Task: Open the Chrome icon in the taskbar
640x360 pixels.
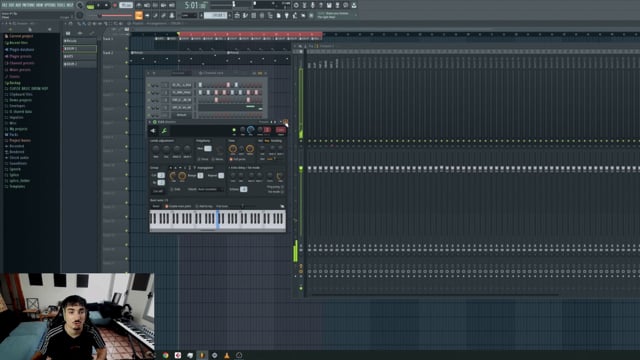Action: tap(166, 355)
